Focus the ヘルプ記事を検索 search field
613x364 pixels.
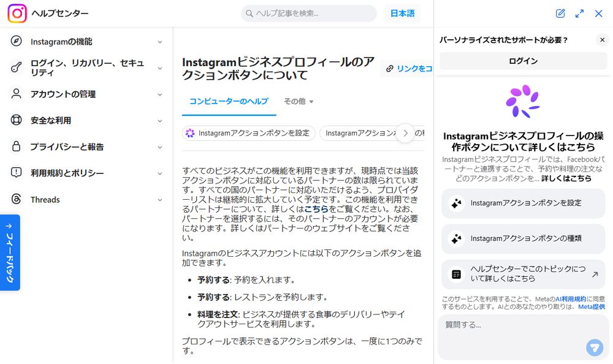309,13
